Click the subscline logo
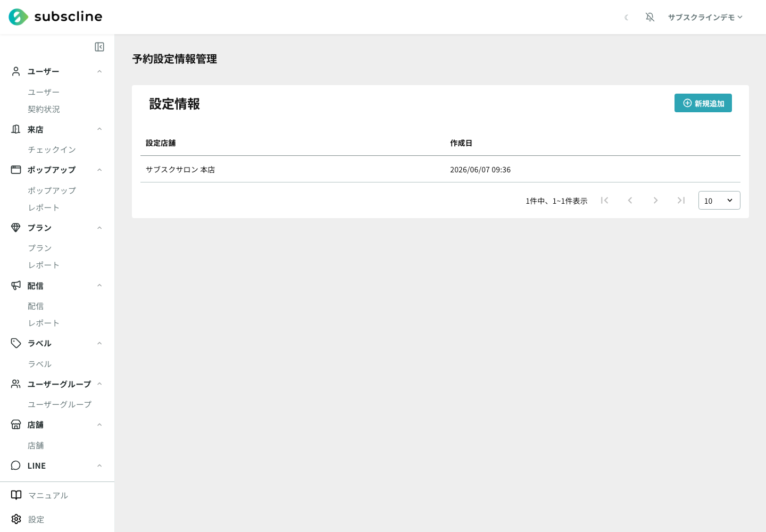Viewport: 766px width, 532px height. pos(55,17)
